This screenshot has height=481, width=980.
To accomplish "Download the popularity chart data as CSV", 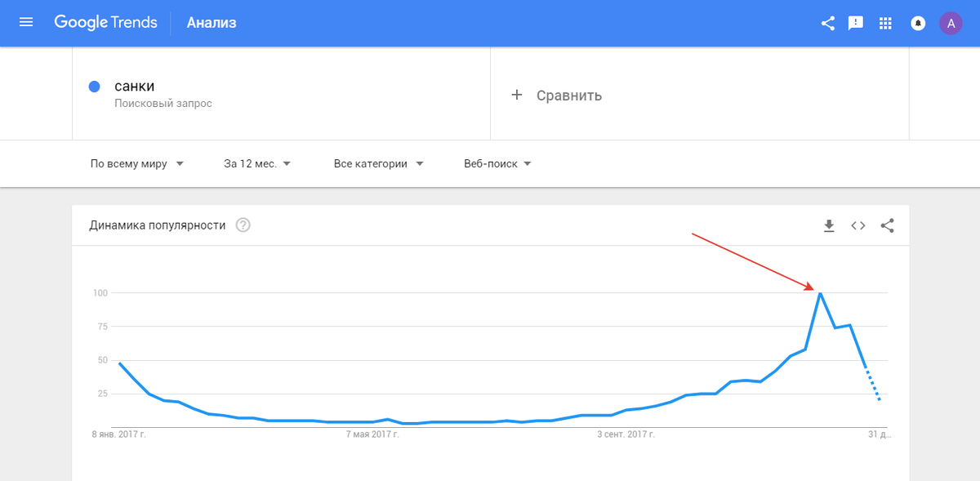I will [829, 225].
